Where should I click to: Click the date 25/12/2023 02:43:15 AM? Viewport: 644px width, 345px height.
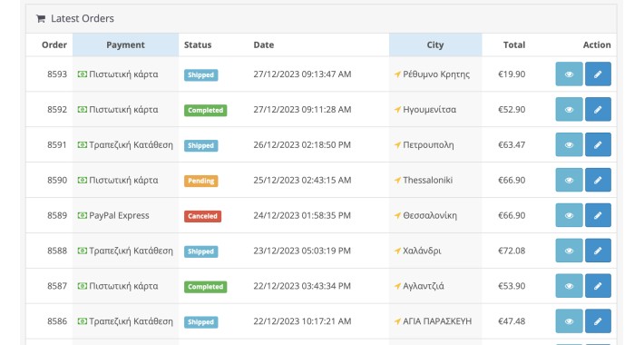tap(302, 180)
